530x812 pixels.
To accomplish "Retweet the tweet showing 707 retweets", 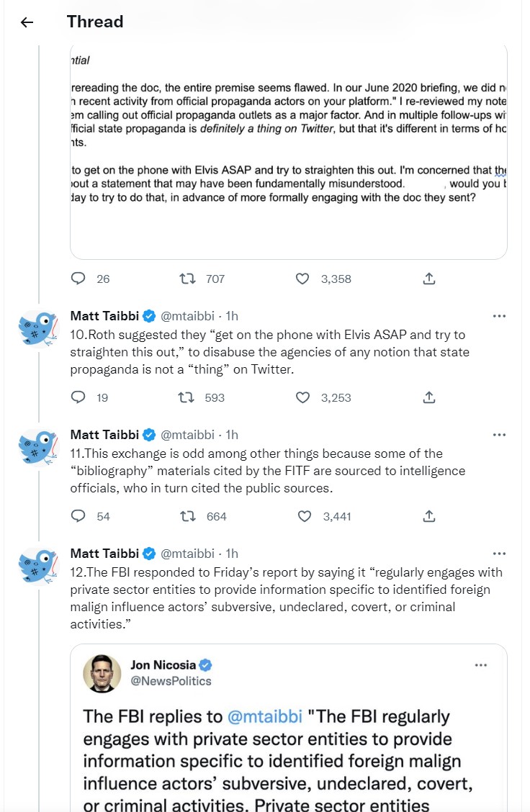I will [x=187, y=279].
